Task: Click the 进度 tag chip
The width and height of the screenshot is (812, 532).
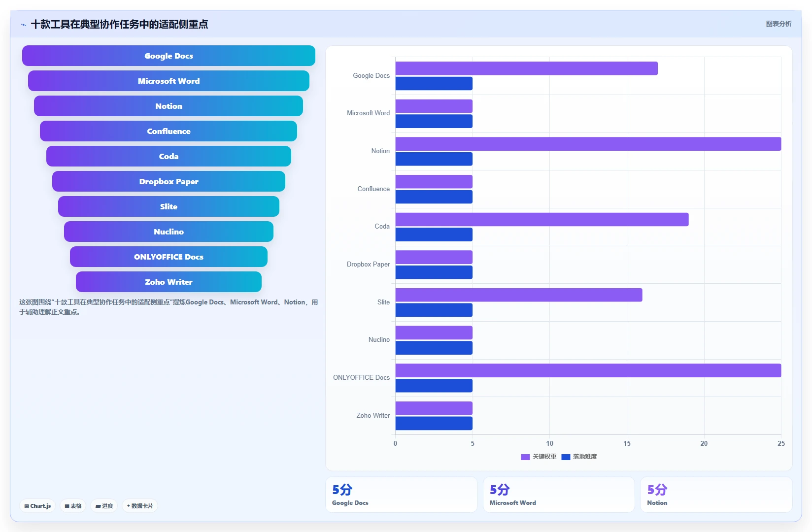Action: click(104, 506)
